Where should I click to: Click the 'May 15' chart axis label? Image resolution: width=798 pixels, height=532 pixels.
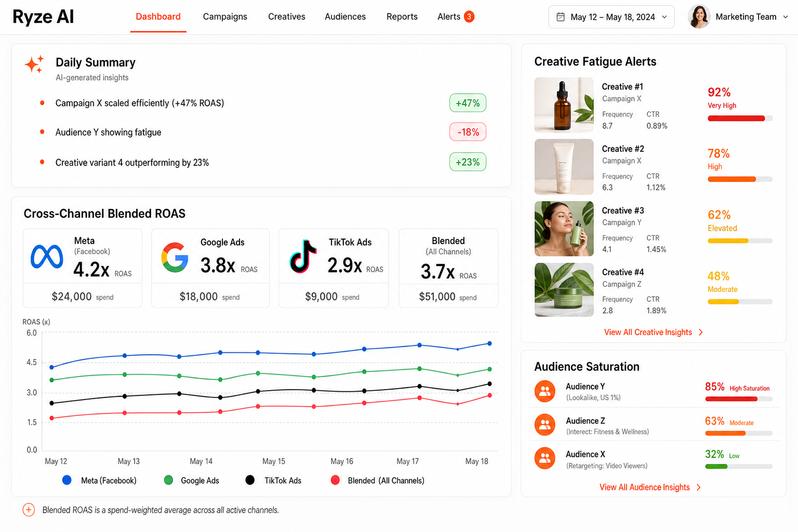click(x=274, y=461)
